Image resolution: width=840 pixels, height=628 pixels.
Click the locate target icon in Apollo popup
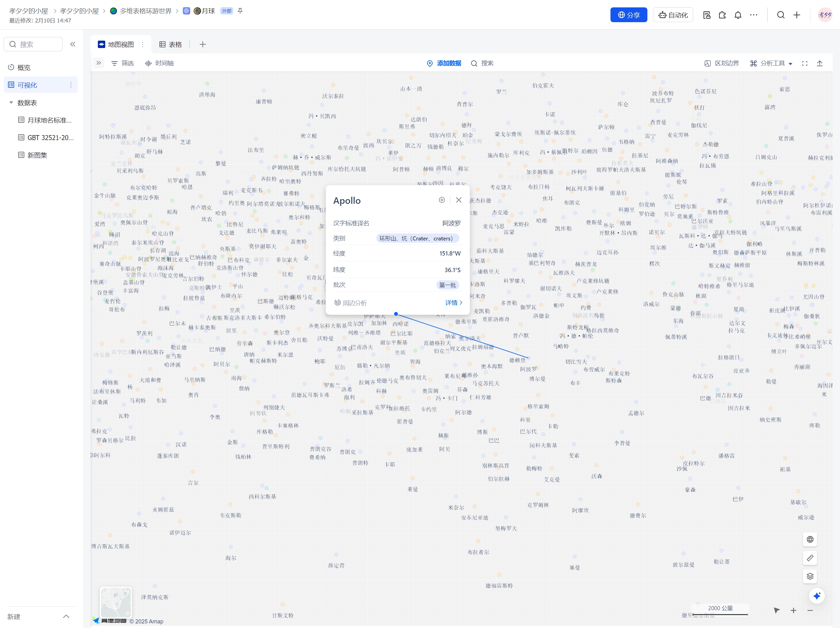[442, 200]
